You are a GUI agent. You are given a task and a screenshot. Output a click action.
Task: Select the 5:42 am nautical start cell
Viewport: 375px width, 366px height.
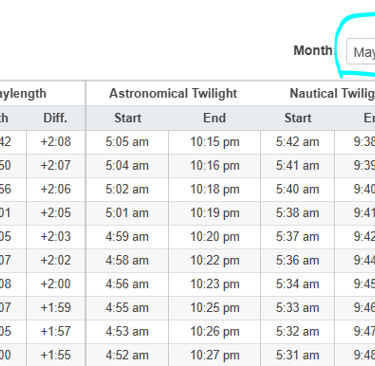pos(297,142)
